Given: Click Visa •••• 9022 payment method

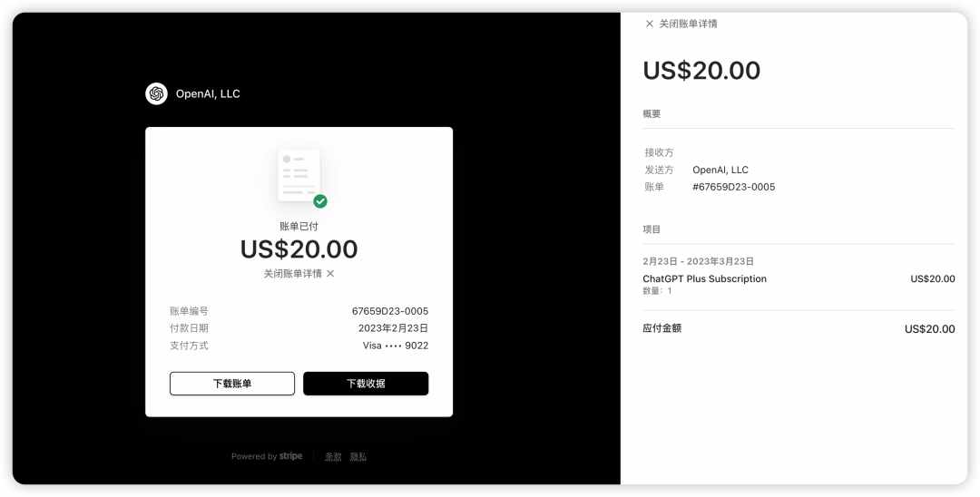Looking at the screenshot, I should coord(396,346).
